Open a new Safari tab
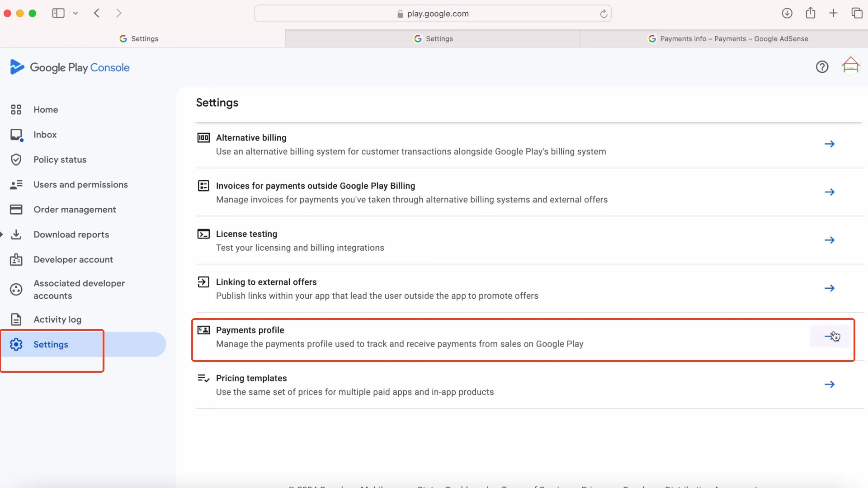This screenshot has width=868, height=488. pos(833,13)
